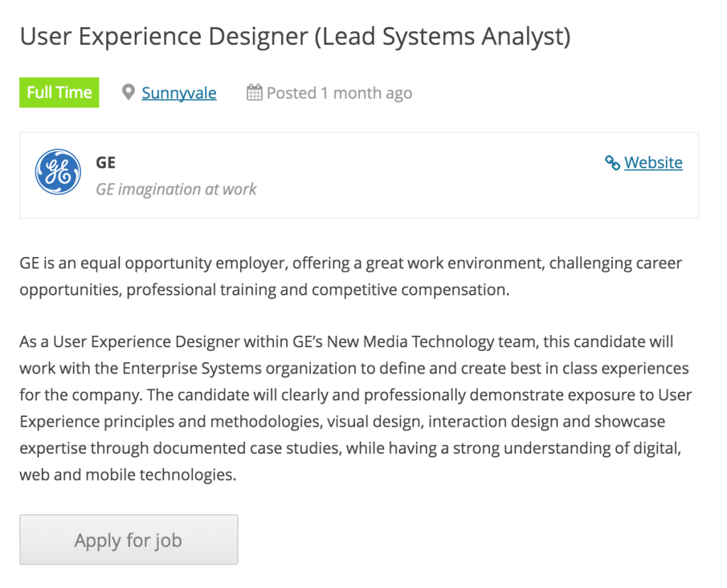Click the word Sunnyvale next to the pin

tap(179, 93)
